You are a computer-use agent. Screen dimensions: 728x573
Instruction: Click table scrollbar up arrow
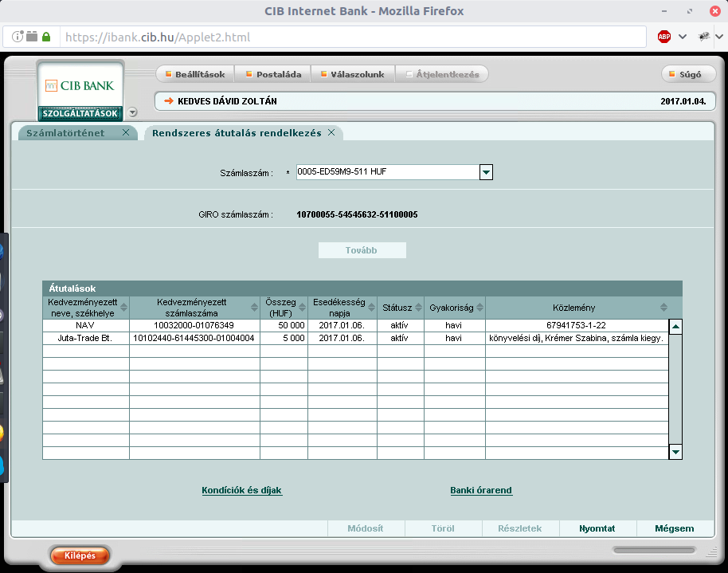[x=675, y=326]
